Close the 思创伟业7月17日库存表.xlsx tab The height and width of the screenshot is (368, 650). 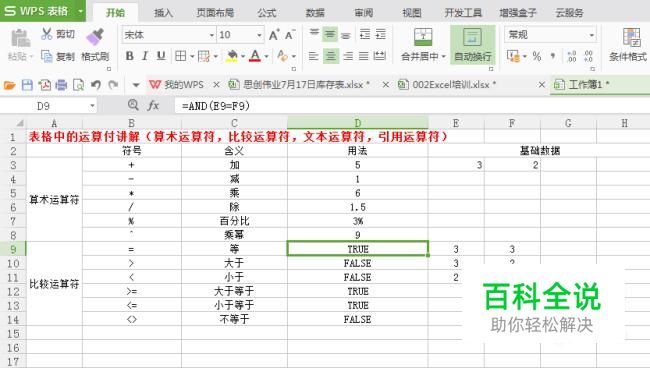pos(386,85)
